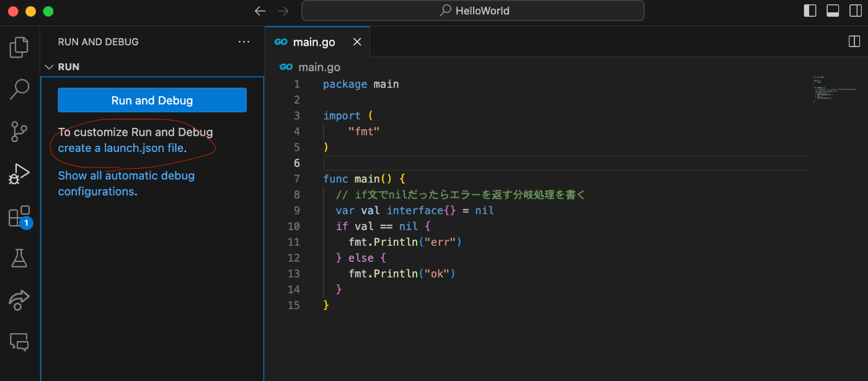Click fmt.Println("err") on line 11
Viewport: 868px width, 381px height.
coord(405,242)
